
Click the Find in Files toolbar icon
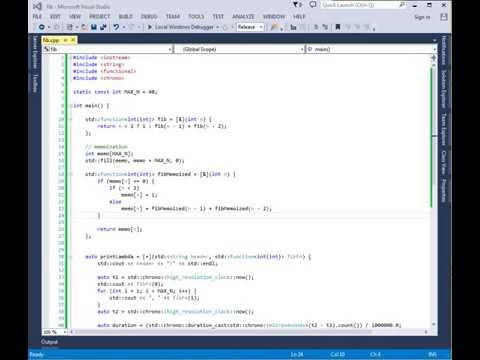pos(293,27)
